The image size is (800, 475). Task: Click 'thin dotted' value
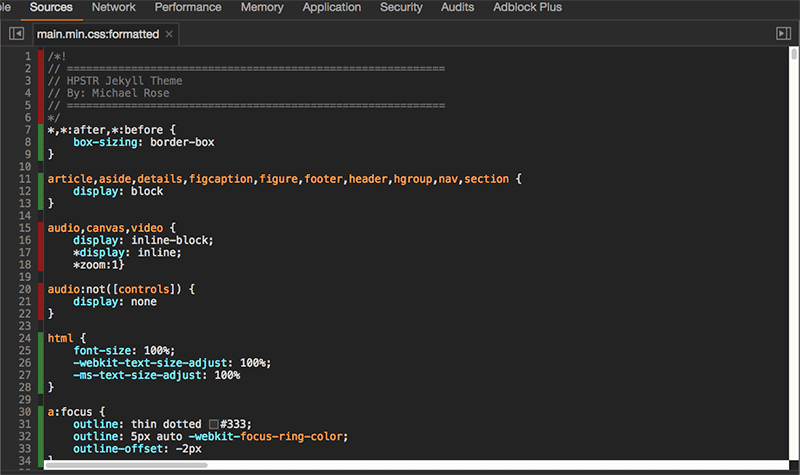[x=166, y=424]
